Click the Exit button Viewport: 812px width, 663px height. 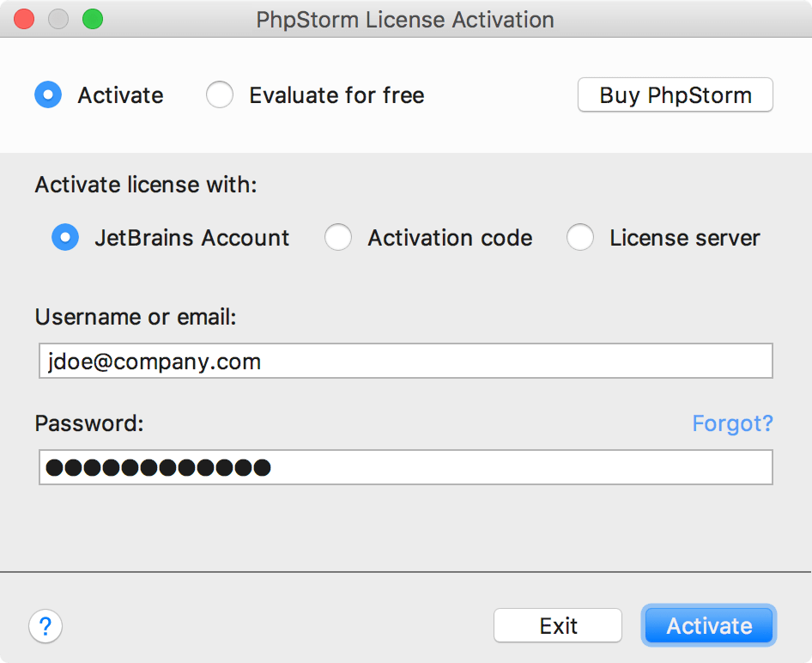558,626
